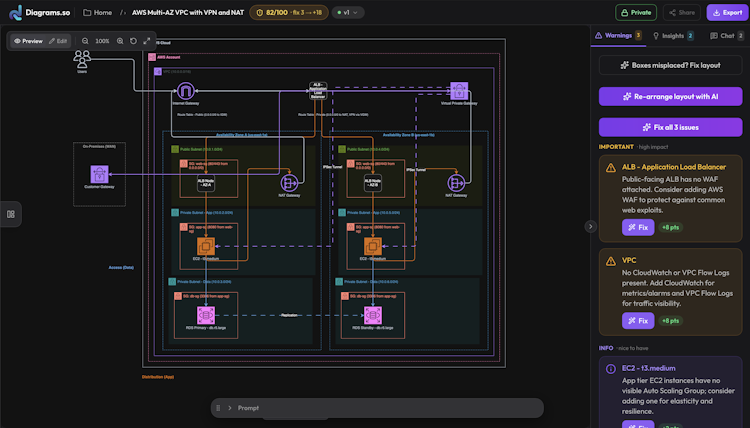The width and height of the screenshot is (750, 428).
Task: Click the Distribution (App) legend label
Action: 158,377
